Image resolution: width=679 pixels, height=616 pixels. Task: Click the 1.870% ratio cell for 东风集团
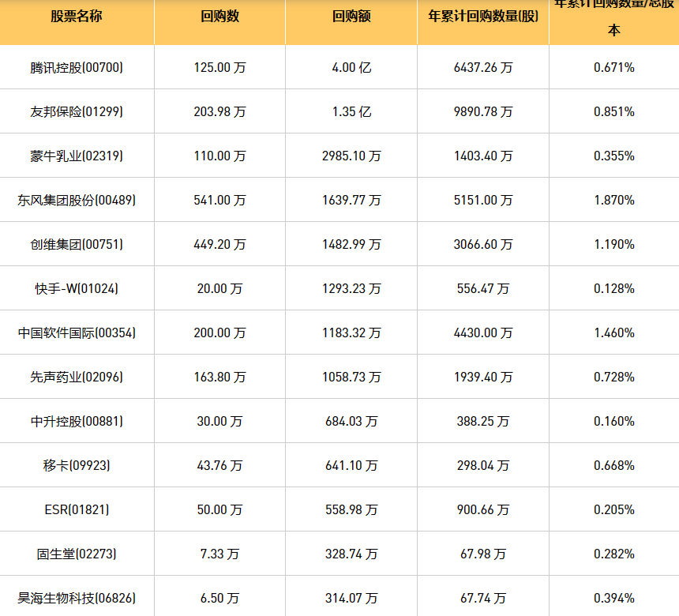tap(613, 201)
